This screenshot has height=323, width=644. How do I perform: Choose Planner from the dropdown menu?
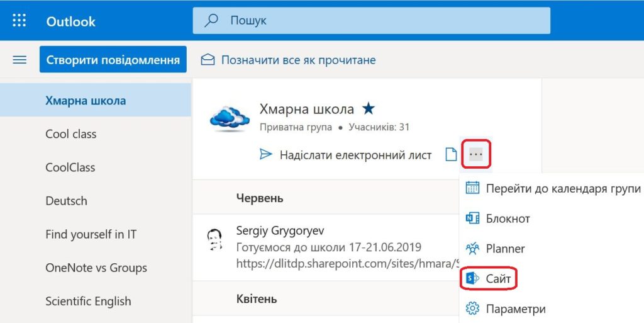point(552,249)
